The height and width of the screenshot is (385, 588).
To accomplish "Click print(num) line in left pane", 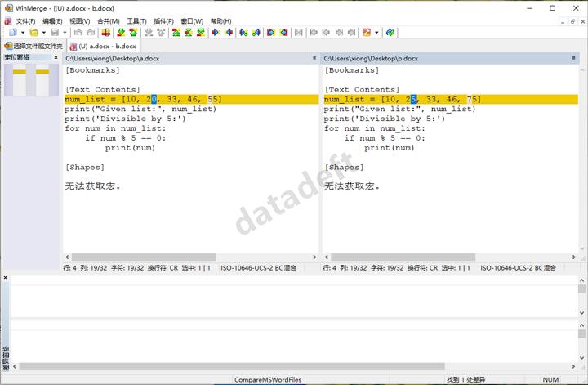I will [x=130, y=148].
